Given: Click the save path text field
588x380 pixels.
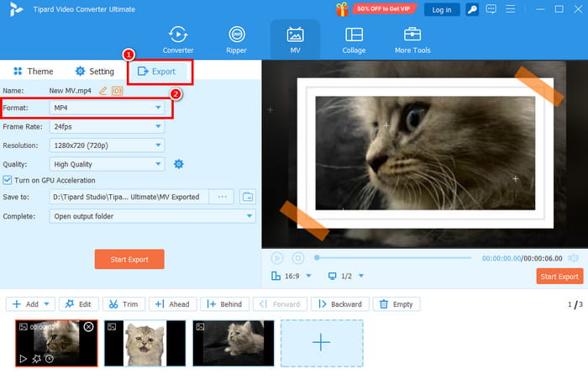Looking at the screenshot, I should tap(129, 197).
